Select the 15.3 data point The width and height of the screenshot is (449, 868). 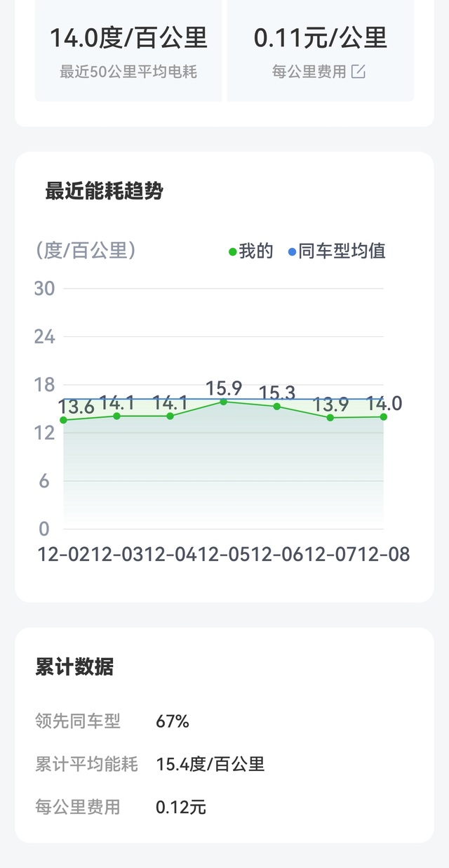click(277, 406)
